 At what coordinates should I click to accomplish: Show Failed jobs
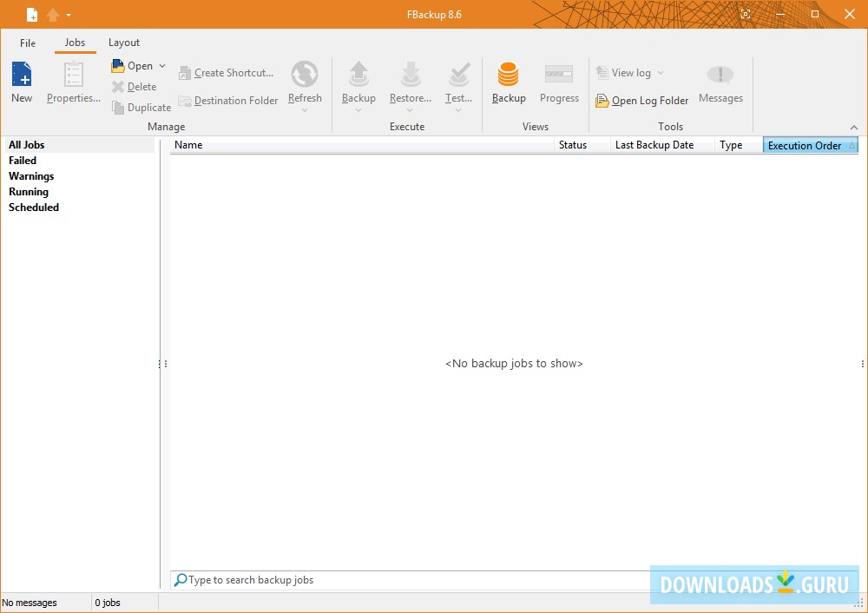click(23, 161)
